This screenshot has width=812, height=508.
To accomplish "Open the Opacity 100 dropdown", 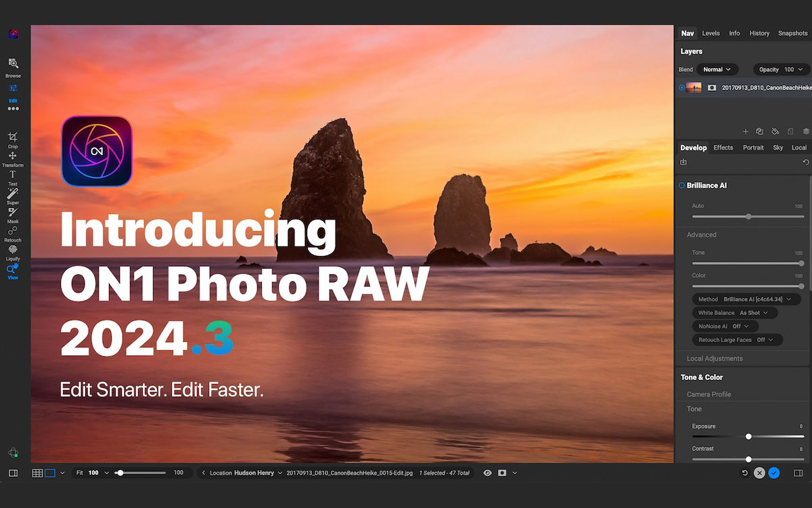I will (781, 69).
